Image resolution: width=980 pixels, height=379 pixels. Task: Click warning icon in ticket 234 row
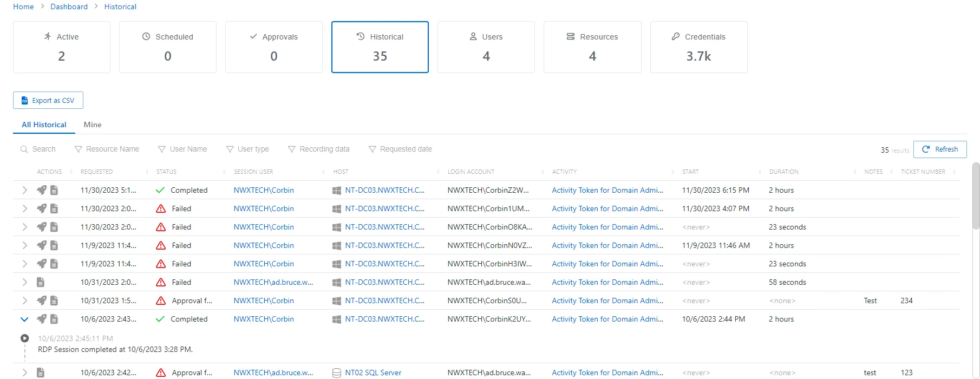click(x=161, y=300)
